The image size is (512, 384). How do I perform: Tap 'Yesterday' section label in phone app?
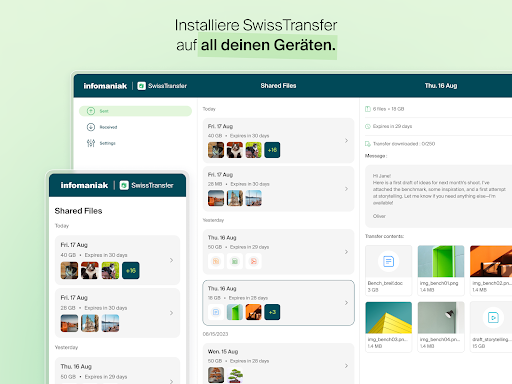[66, 347]
